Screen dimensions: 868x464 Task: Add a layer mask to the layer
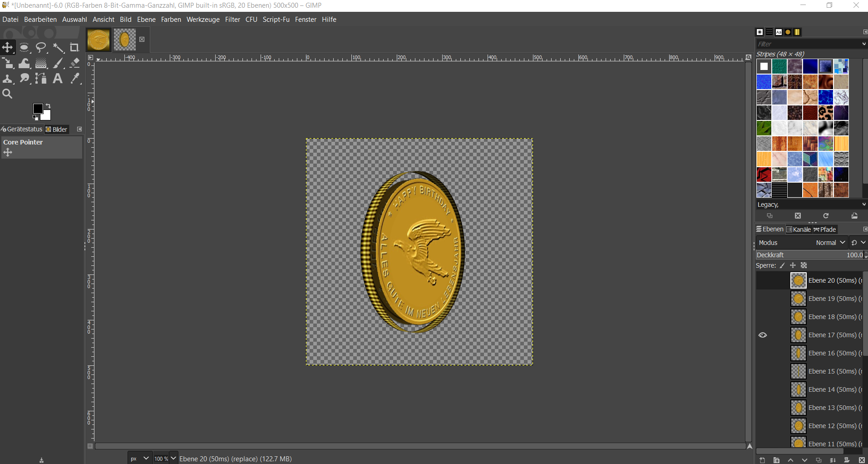point(847,460)
